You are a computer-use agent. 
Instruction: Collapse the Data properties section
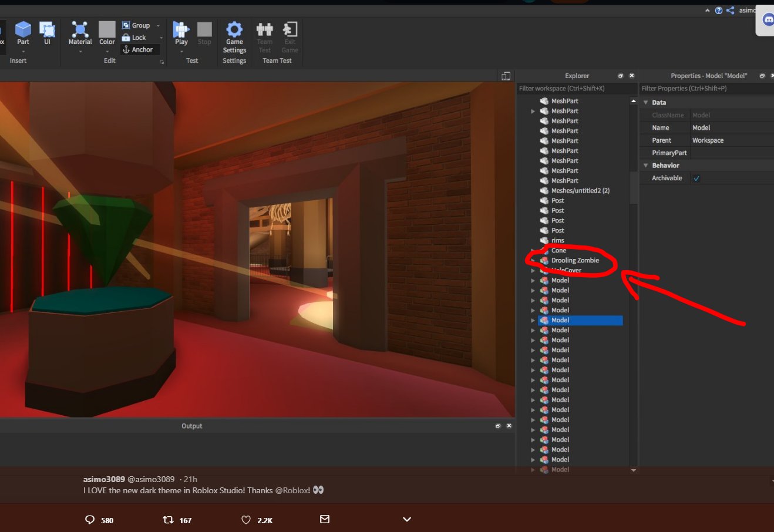[x=646, y=103]
